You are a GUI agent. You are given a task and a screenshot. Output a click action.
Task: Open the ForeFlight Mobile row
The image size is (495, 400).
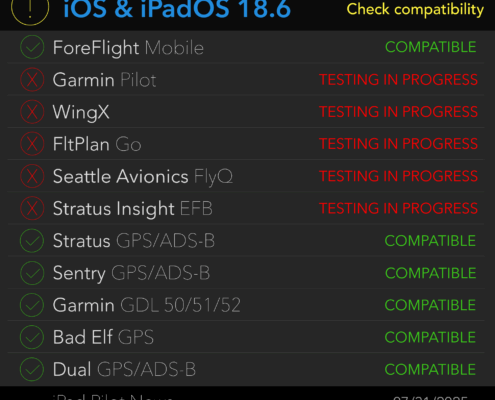coord(246,47)
